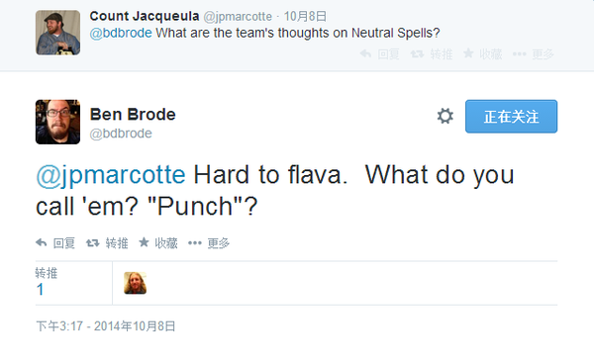
Task: Favorite Ben Brode's tweet with the star icon
Action: tap(144, 242)
